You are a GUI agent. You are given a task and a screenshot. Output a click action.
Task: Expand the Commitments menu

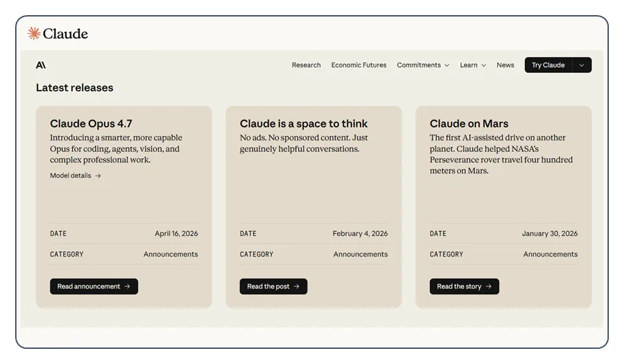423,65
